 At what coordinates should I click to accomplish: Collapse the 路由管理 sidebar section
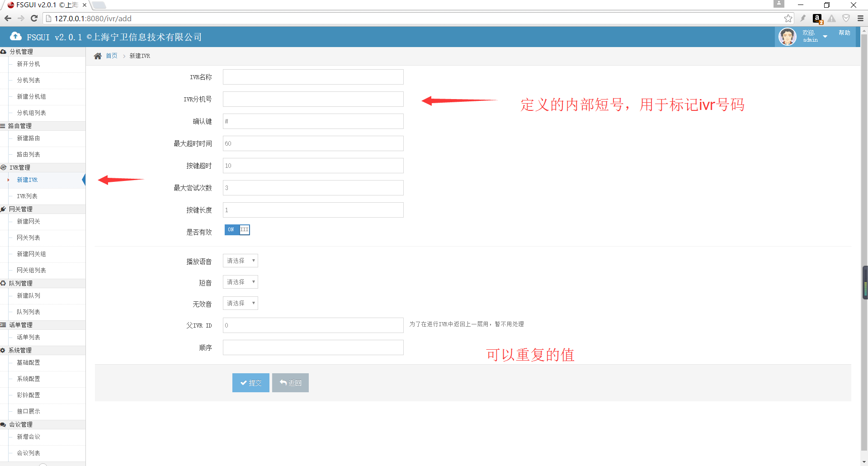[20, 126]
